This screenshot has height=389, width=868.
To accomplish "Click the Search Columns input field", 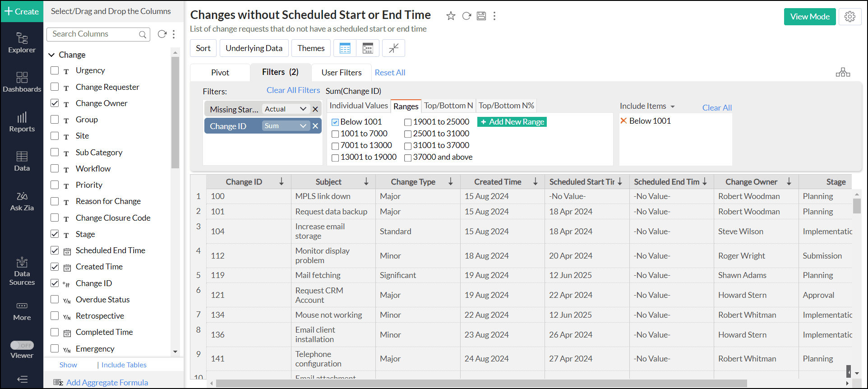I will (x=95, y=34).
